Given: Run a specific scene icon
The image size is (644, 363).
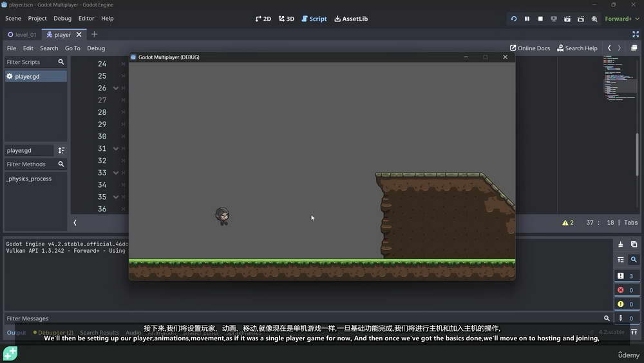Looking at the screenshot, I should pos(581,19).
